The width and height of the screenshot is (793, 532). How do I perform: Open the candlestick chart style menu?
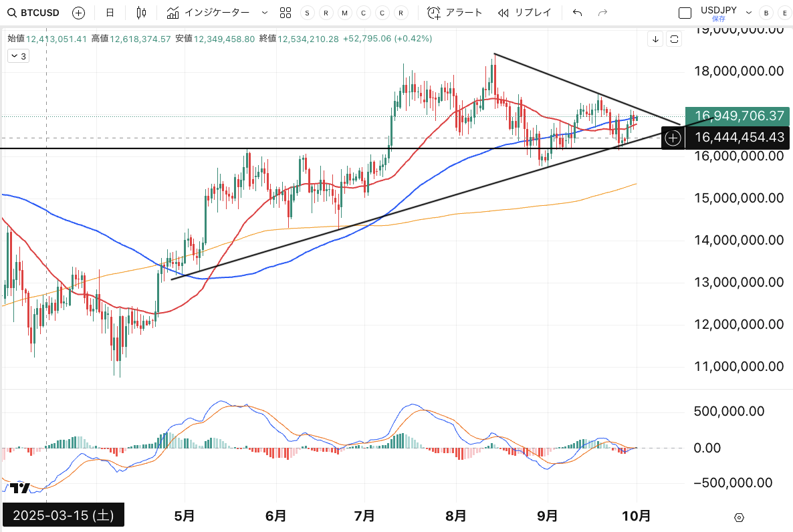pos(142,13)
